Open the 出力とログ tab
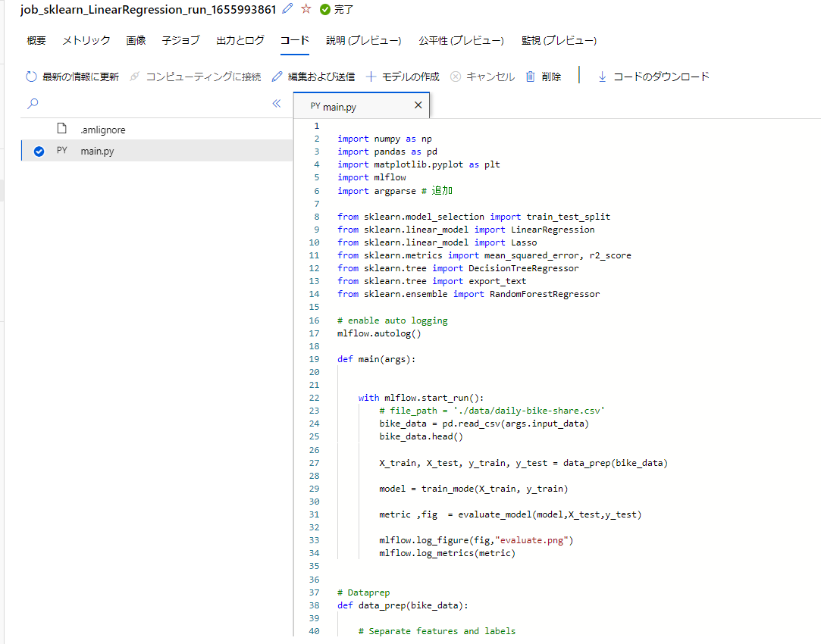This screenshot has width=821, height=644. [240, 40]
